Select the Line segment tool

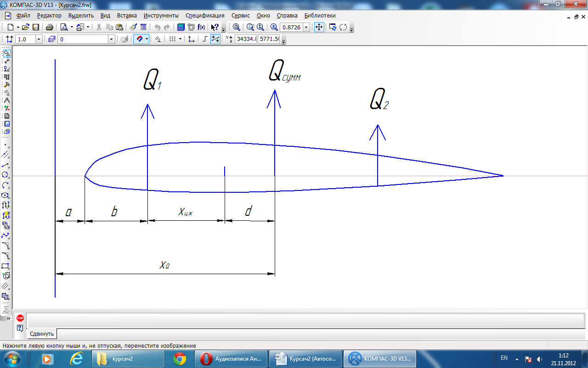pos(6,165)
